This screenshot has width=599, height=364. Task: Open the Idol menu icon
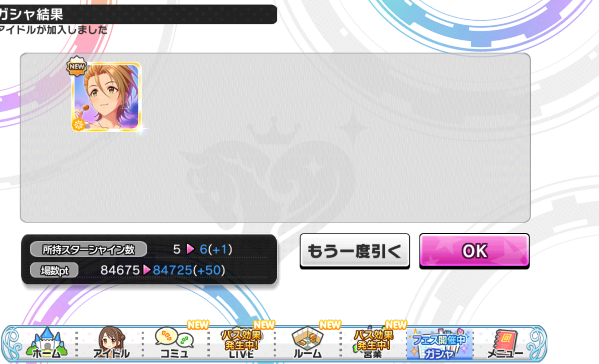click(x=111, y=343)
